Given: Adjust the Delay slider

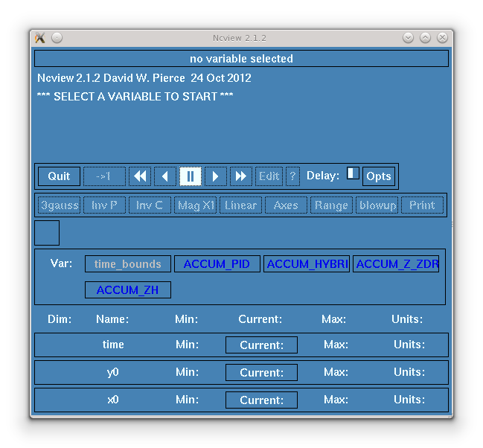Looking at the screenshot, I should click(x=353, y=173).
